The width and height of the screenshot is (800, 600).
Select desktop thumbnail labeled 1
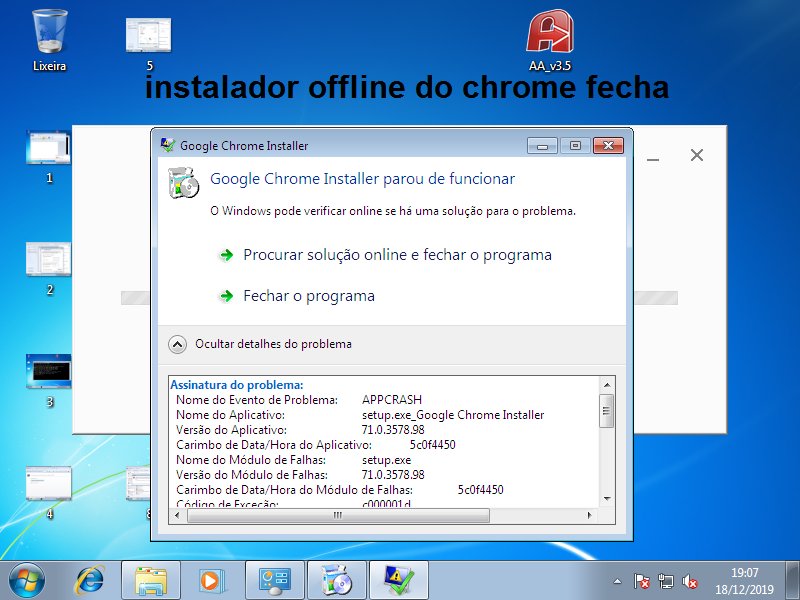click(48, 157)
